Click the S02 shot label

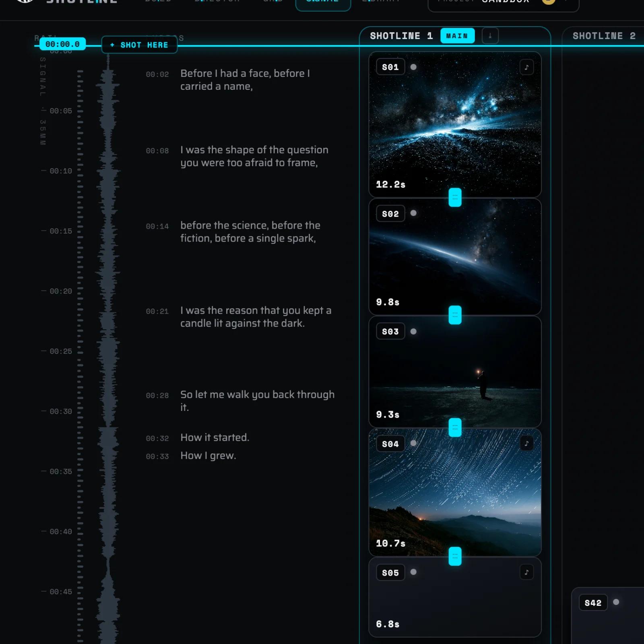click(390, 214)
